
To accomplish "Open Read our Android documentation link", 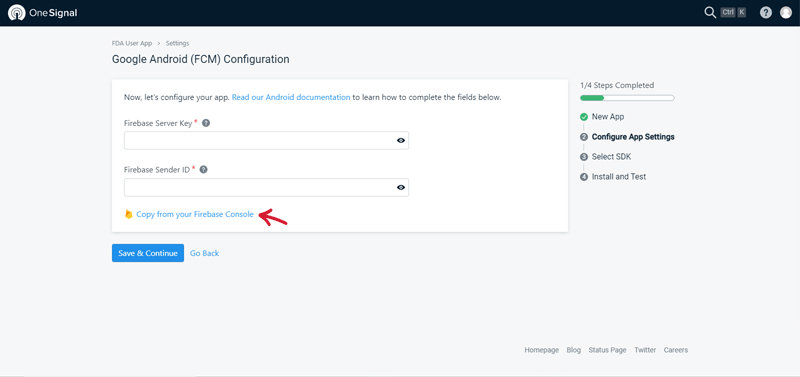I will coord(291,97).
